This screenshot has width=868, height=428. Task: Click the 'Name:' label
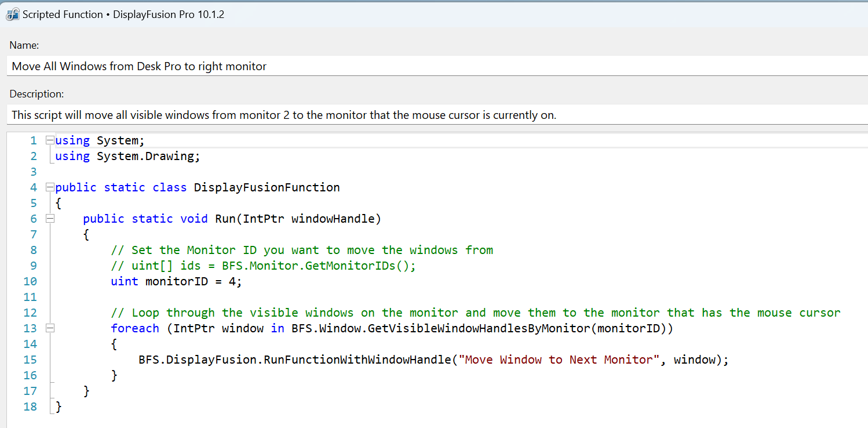pyautogui.click(x=24, y=45)
